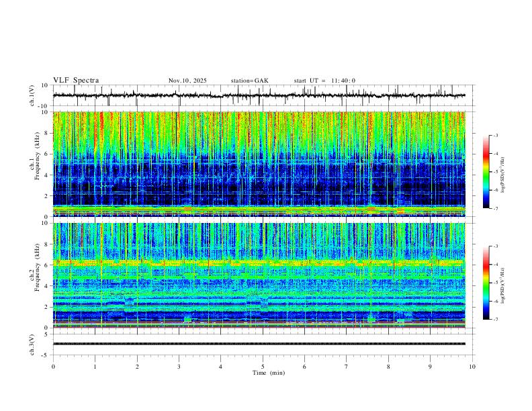Click the "VLF Spectra" title text
Viewport: 532px width, 411px height.
(76, 81)
